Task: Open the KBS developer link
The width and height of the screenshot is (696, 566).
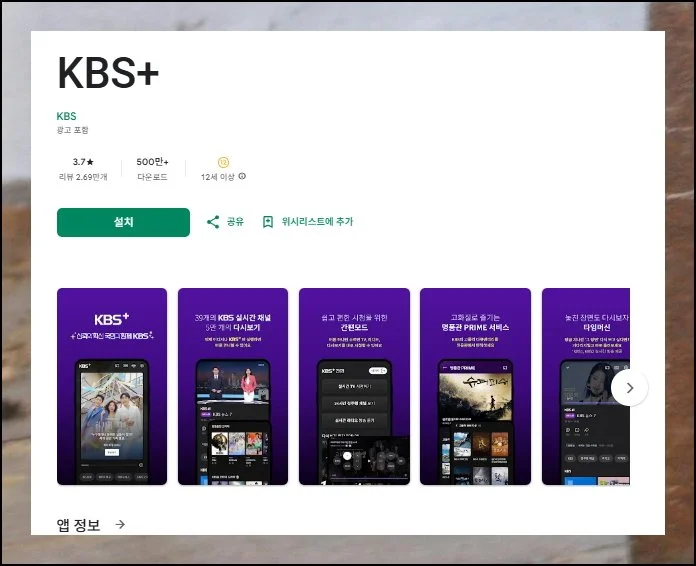Action: [66, 116]
